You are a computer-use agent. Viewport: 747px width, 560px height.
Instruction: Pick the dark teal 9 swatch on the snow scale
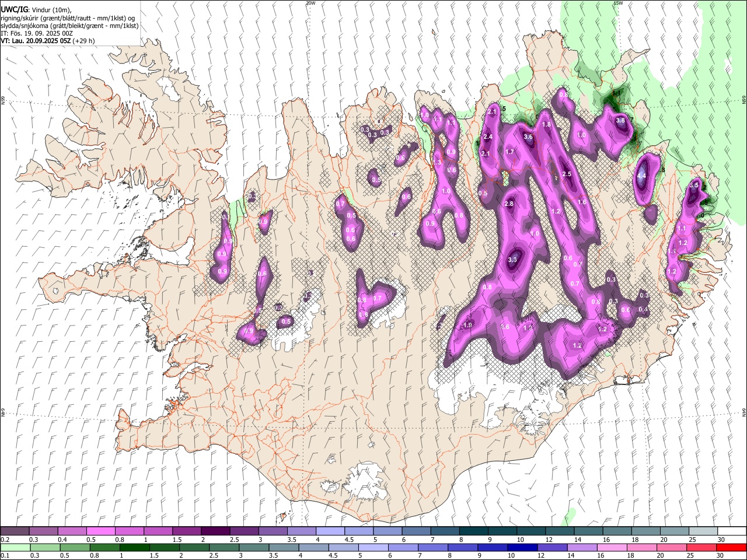pyautogui.click(x=502, y=531)
